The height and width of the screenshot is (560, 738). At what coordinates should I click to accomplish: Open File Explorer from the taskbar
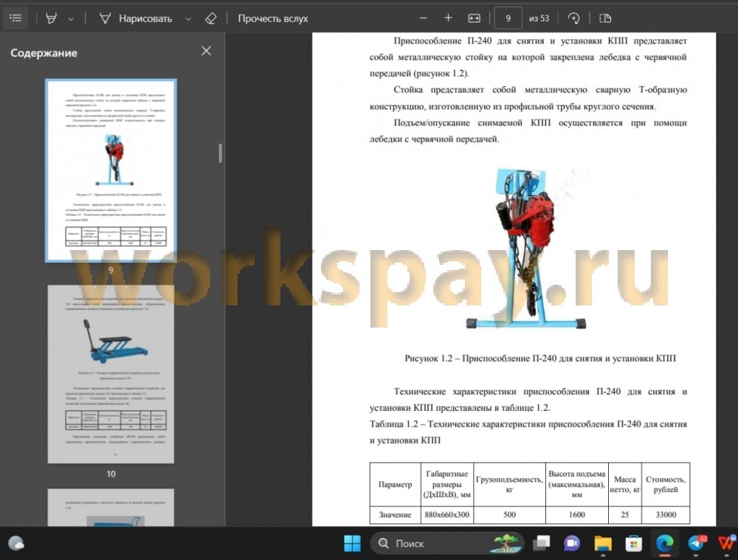(603, 544)
